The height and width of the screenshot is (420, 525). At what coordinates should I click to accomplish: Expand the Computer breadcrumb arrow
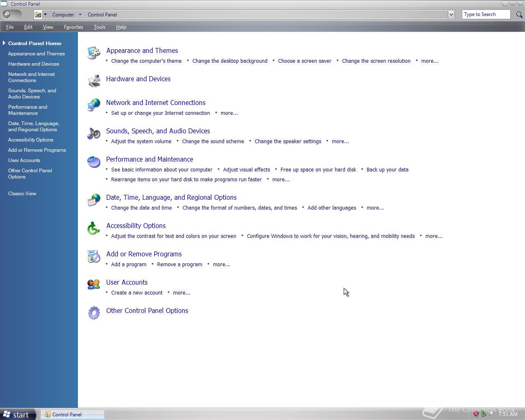click(80, 14)
